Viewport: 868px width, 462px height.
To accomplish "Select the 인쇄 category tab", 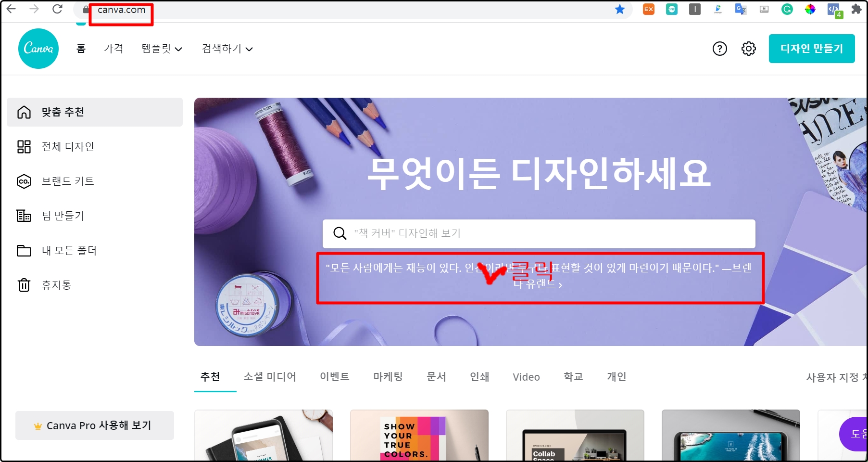I will [x=479, y=377].
